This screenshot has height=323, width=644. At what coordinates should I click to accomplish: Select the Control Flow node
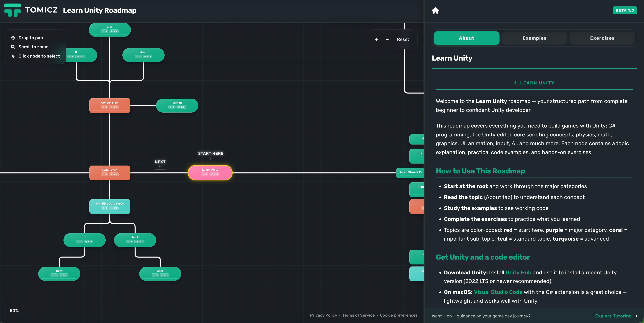[x=110, y=105]
